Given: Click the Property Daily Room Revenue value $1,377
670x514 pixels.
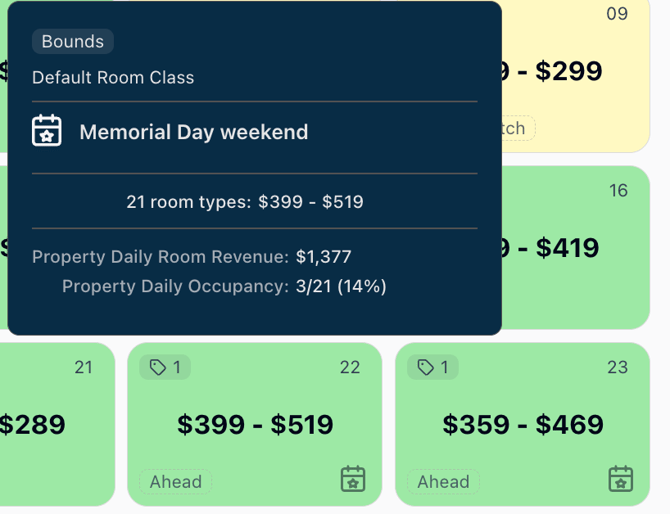Looking at the screenshot, I should coord(323,257).
